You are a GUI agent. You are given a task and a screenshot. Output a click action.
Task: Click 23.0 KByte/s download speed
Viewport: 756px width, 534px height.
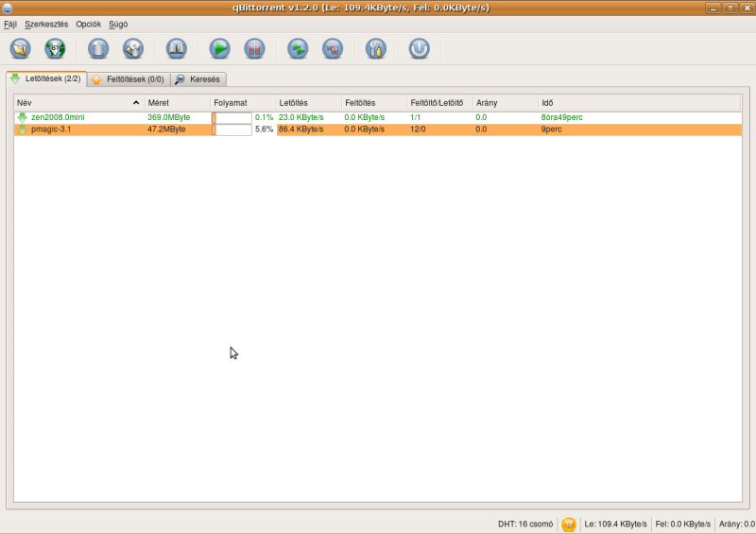[301, 117]
